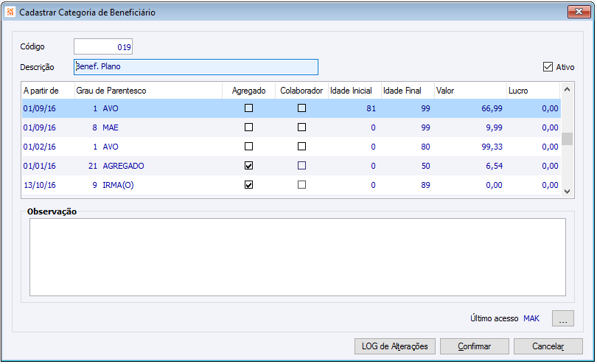Check Colaborador for the AGREGADO row
Image resolution: width=597 pixels, height=364 pixels.
(x=301, y=166)
